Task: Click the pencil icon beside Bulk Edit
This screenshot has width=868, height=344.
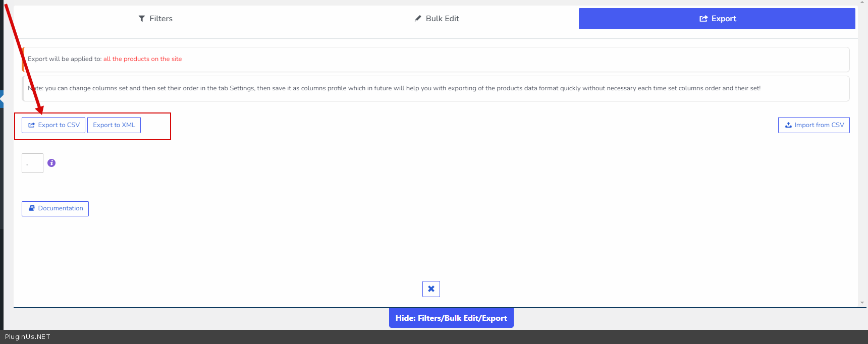Action: click(418, 19)
